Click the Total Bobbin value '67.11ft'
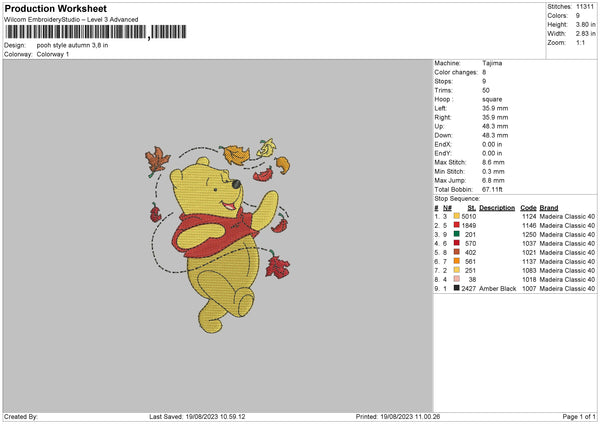The image size is (600, 424). (x=492, y=189)
